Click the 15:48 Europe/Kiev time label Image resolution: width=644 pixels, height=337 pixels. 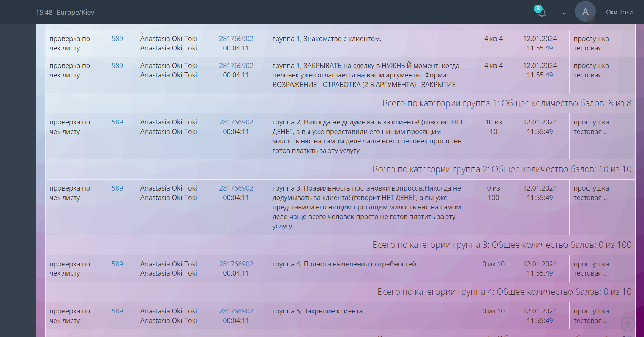tap(65, 13)
